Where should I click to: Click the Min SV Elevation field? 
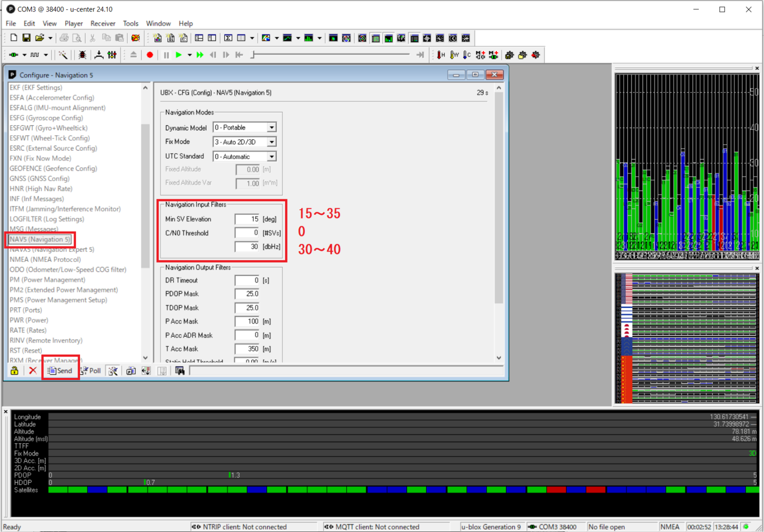pyautogui.click(x=247, y=219)
